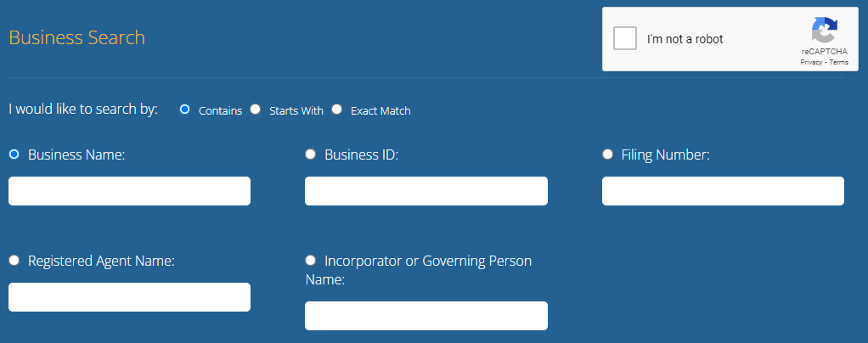Select the Starts With radio button

coord(255,110)
